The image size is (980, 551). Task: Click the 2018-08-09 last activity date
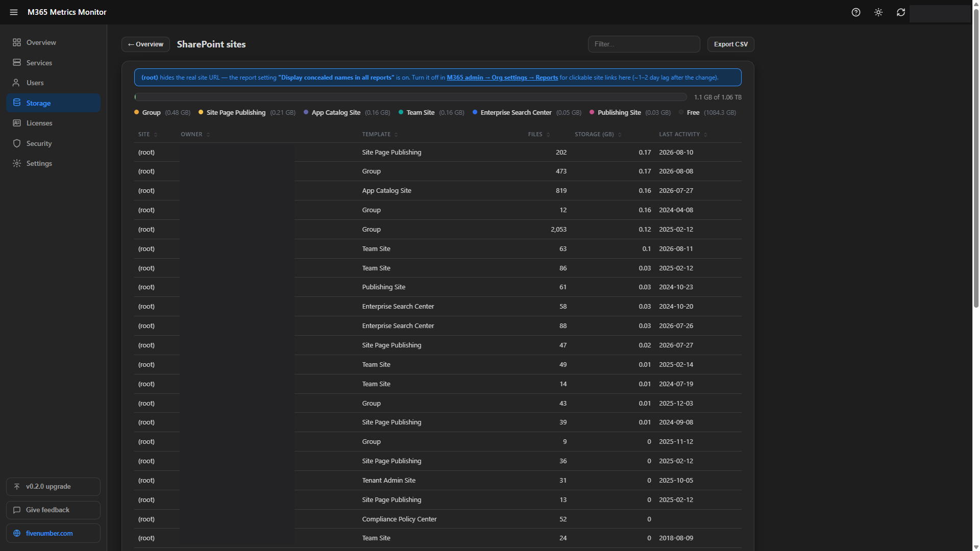click(x=676, y=538)
